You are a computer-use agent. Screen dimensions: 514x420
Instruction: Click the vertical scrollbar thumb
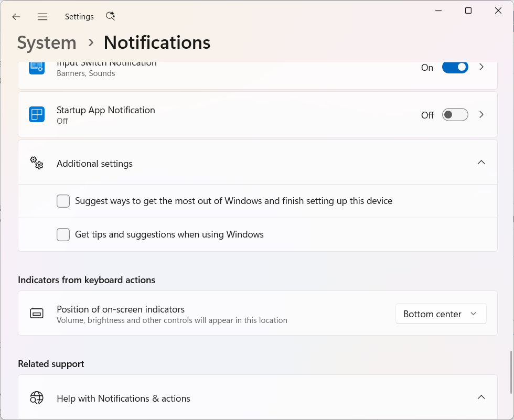click(x=511, y=372)
